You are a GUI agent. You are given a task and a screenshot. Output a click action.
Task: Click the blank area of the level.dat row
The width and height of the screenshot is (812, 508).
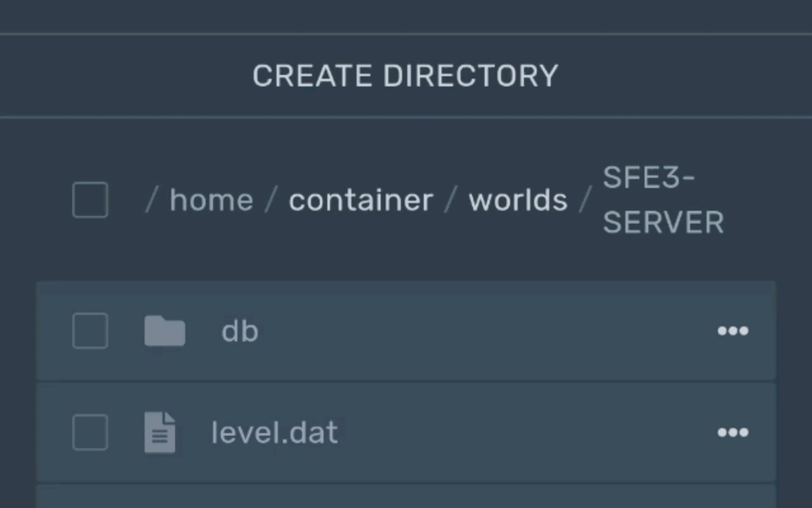point(517,432)
